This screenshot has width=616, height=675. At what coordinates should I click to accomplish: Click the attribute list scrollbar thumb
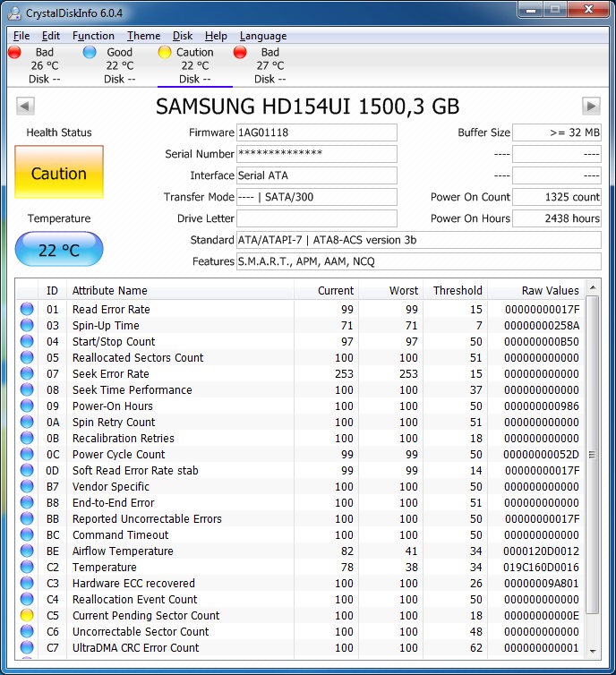(x=593, y=454)
